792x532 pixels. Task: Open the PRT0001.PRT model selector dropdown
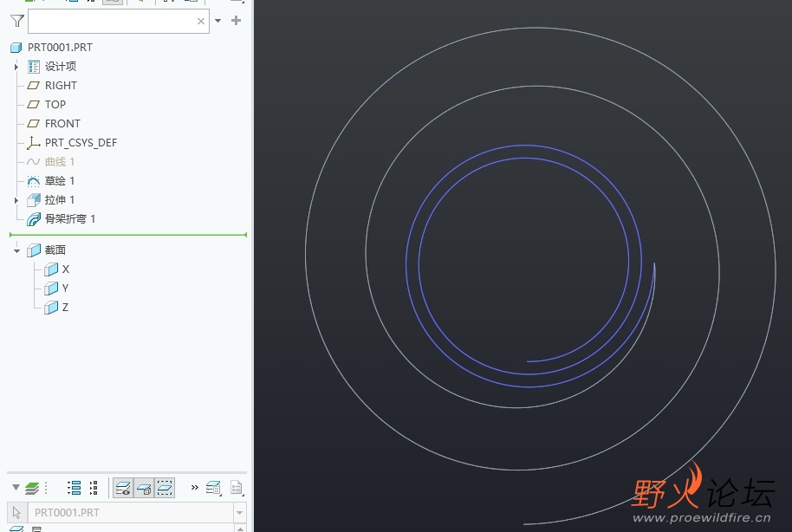click(x=239, y=513)
